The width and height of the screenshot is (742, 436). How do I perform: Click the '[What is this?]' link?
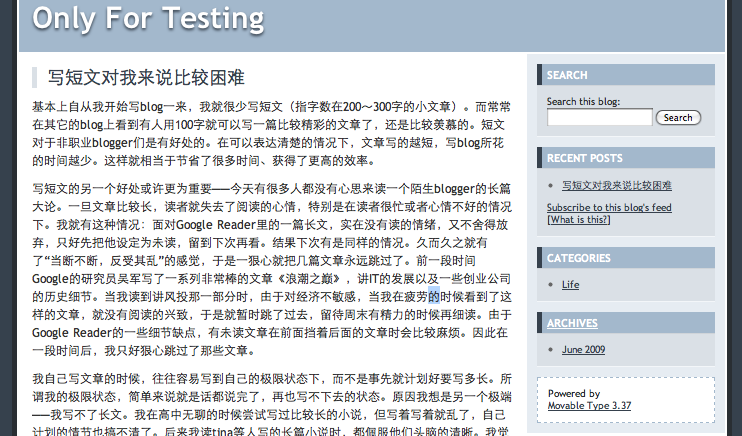[578, 220]
